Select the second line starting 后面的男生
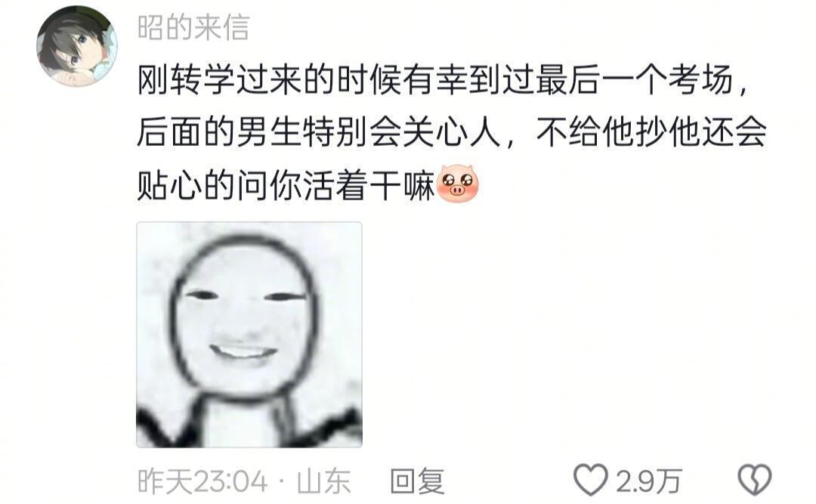This screenshot has height=504, width=816. (x=452, y=132)
